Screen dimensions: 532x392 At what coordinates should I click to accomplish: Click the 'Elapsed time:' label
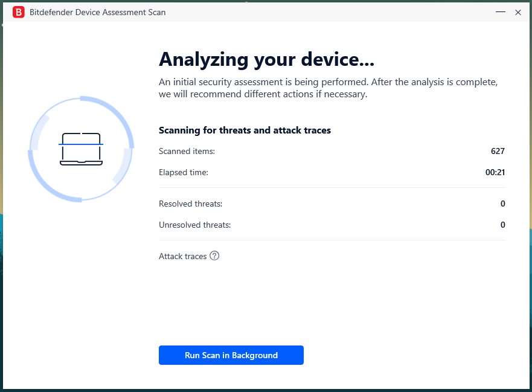184,172
